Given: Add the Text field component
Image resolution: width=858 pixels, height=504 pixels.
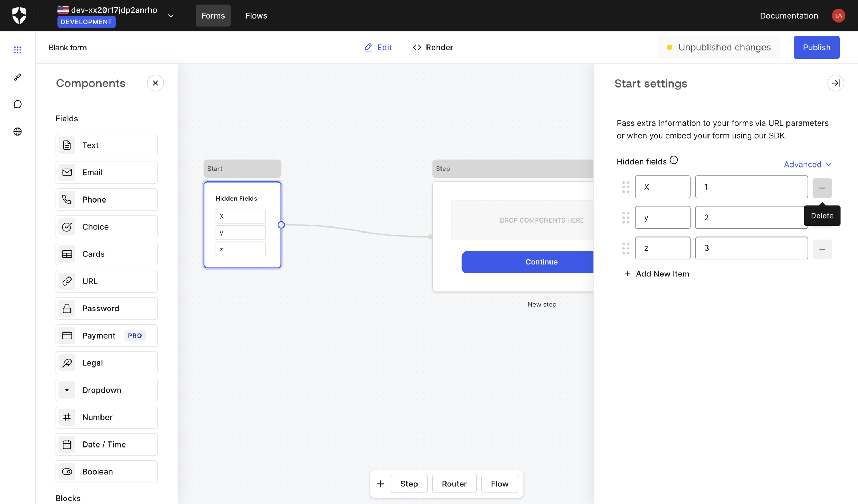Looking at the screenshot, I should [x=107, y=145].
